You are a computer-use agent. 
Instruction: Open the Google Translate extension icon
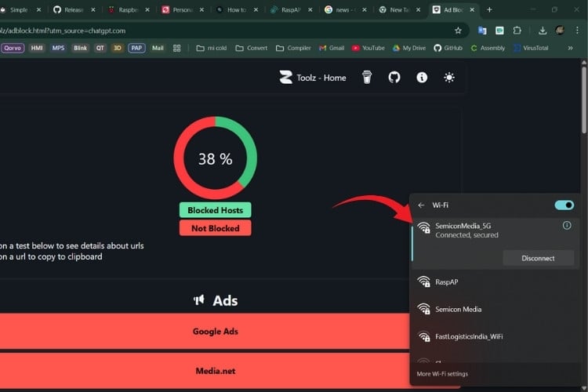click(x=482, y=31)
